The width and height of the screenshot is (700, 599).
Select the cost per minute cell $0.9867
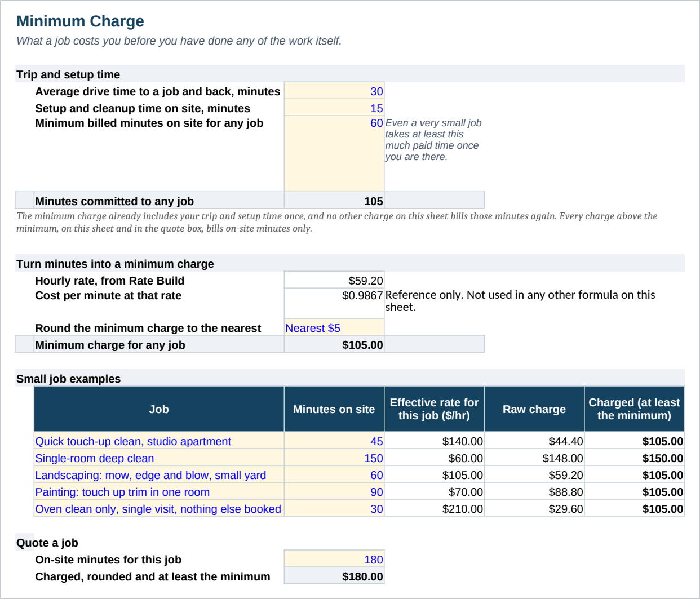(x=334, y=303)
